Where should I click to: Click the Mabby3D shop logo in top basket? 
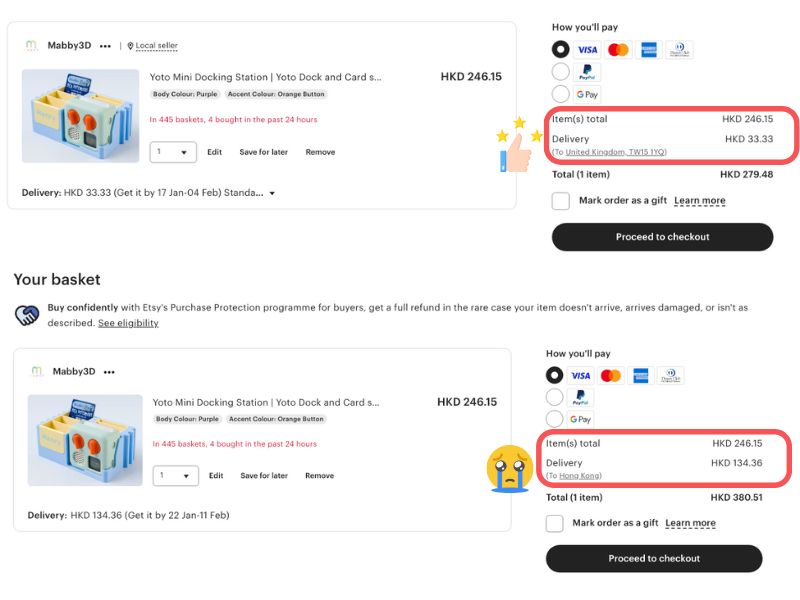point(31,45)
